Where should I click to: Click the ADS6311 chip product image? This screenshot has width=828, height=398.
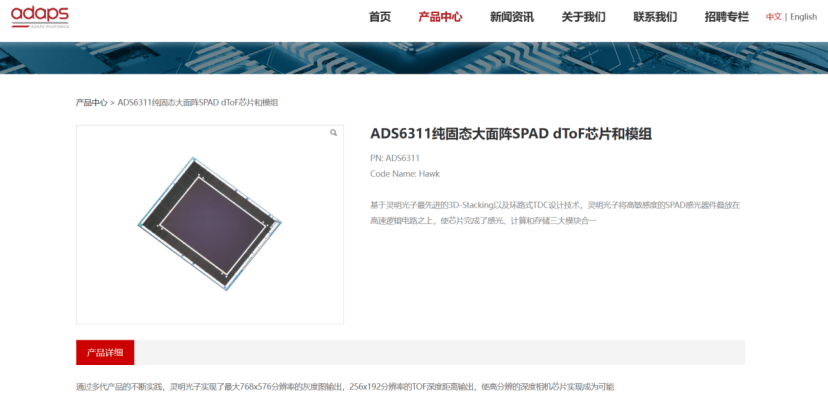tap(210, 224)
